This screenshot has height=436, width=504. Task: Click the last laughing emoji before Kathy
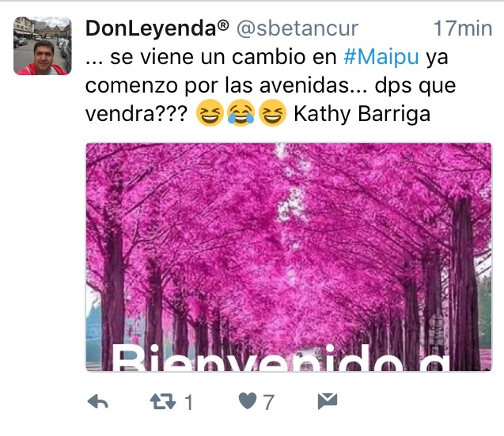[x=272, y=112]
